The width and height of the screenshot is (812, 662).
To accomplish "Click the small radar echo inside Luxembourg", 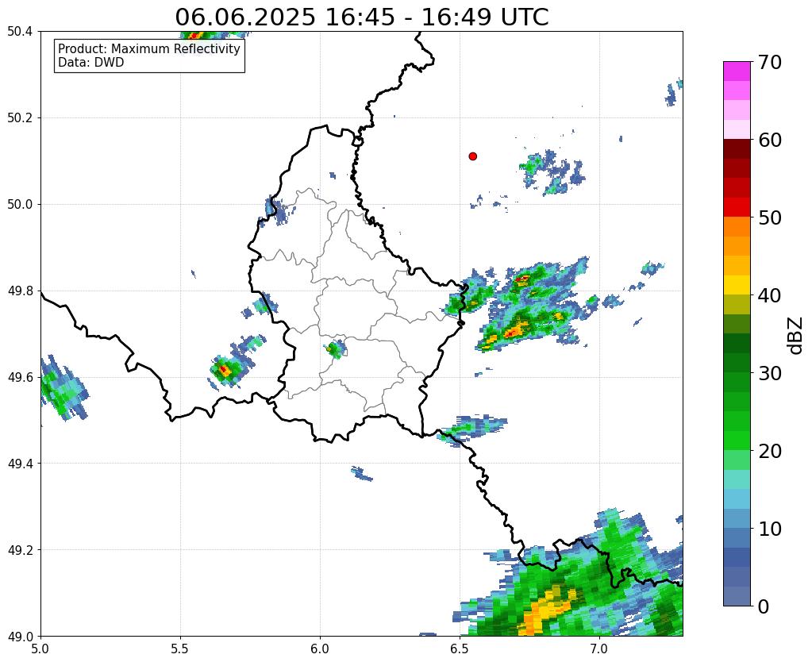I will [x=335, y=349].
